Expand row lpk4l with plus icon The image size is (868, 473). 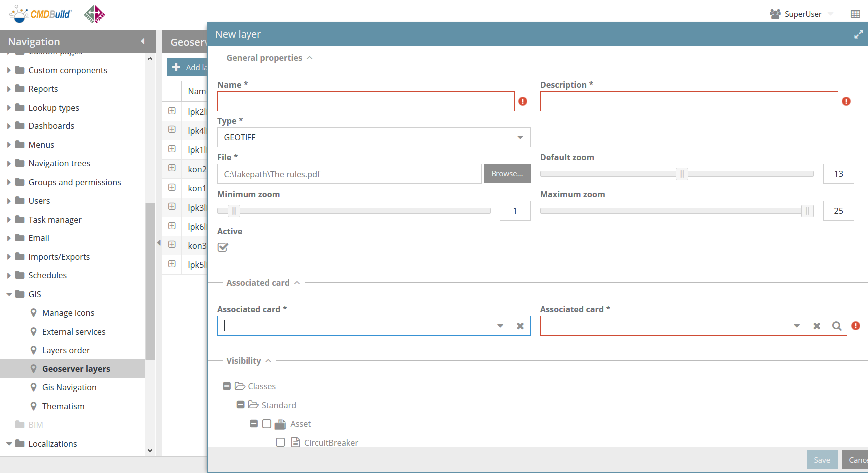(x=172, y=130)
